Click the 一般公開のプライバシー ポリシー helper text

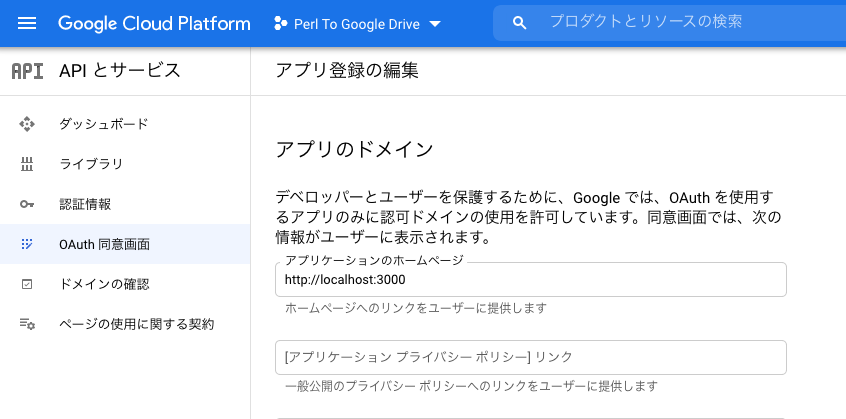(472, 387)
